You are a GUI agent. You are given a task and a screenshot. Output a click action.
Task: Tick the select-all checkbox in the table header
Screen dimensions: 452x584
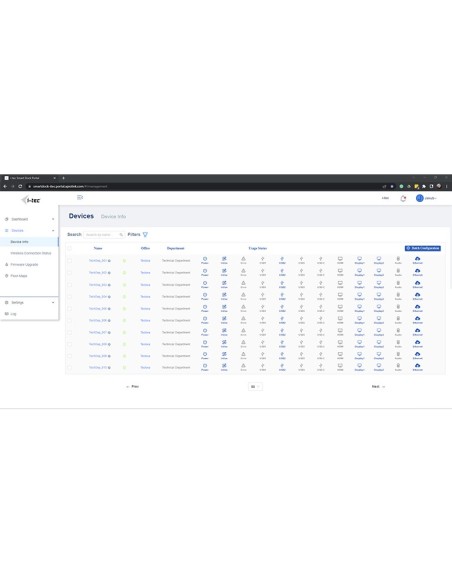click(x=70, y=248)
